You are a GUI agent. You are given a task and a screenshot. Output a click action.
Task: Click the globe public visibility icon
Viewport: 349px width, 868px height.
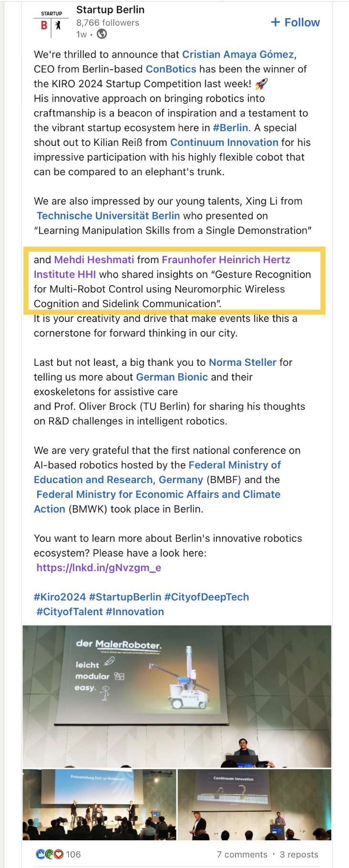click(102, 34)
